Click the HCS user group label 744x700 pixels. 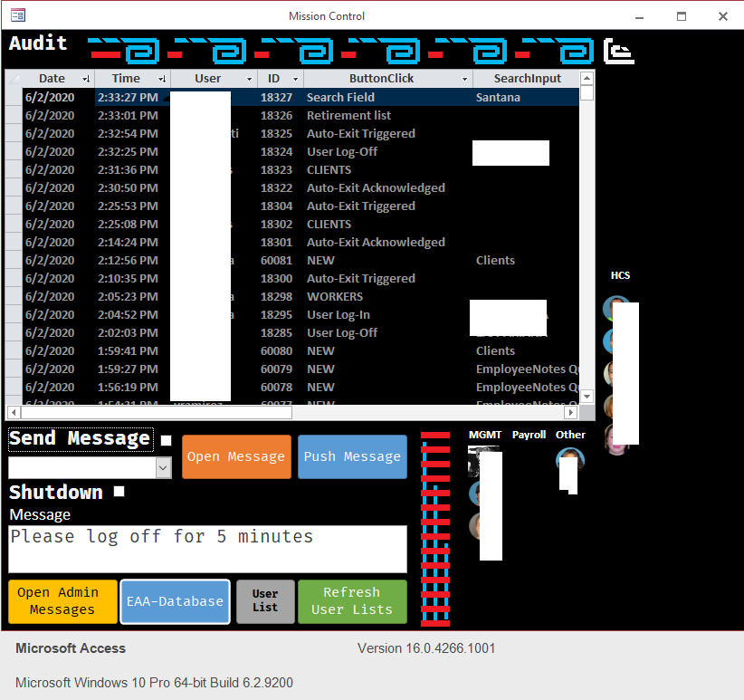(620, 275)
